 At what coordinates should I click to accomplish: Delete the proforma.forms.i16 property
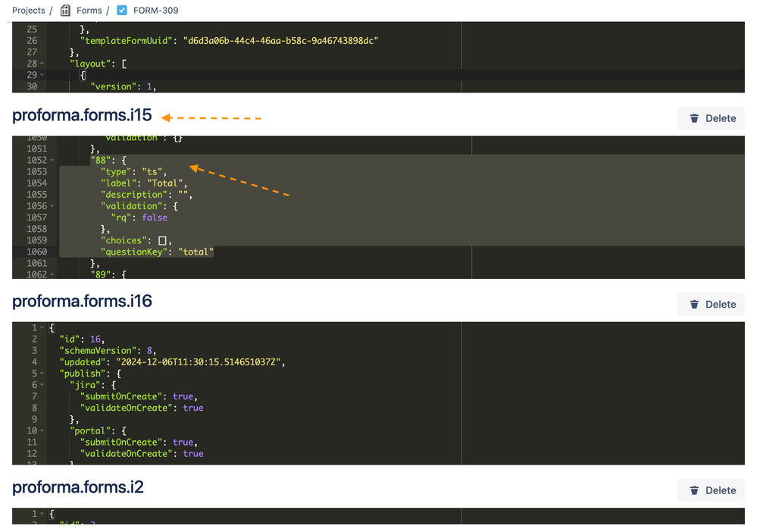[x=711, y=304]
